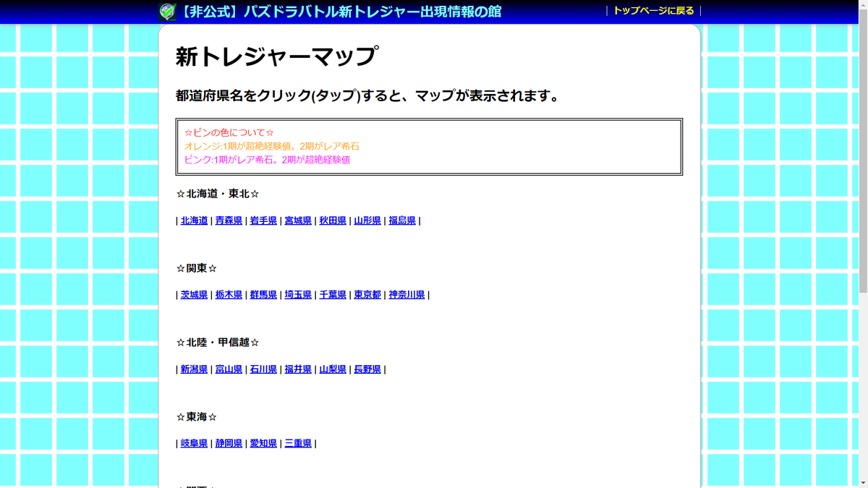Click the 福島県 link
The height and width of the screenshot is (488, 868).
click(x=402, y=221)
